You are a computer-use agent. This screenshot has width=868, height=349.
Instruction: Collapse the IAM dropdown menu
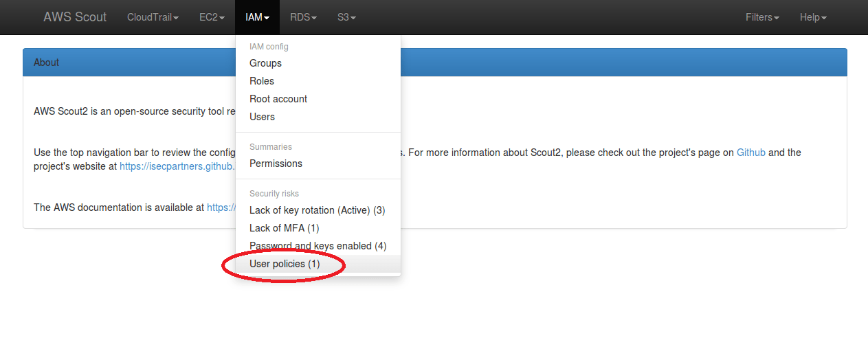tap(257, 17)
